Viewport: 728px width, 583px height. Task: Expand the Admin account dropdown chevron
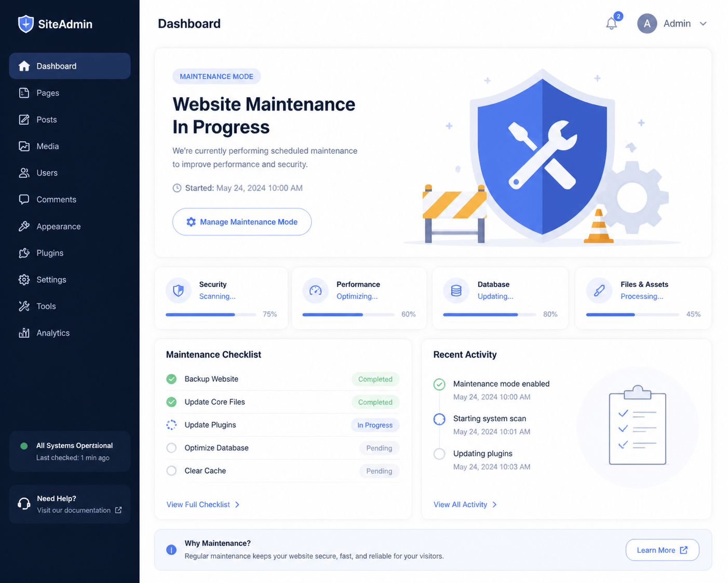click(x=703, y=24)
